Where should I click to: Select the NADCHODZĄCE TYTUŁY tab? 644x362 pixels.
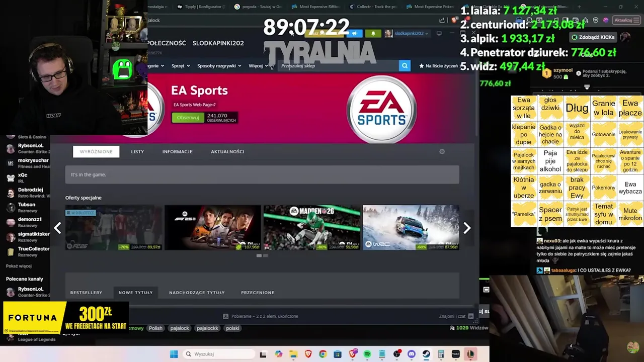[197, 292]
